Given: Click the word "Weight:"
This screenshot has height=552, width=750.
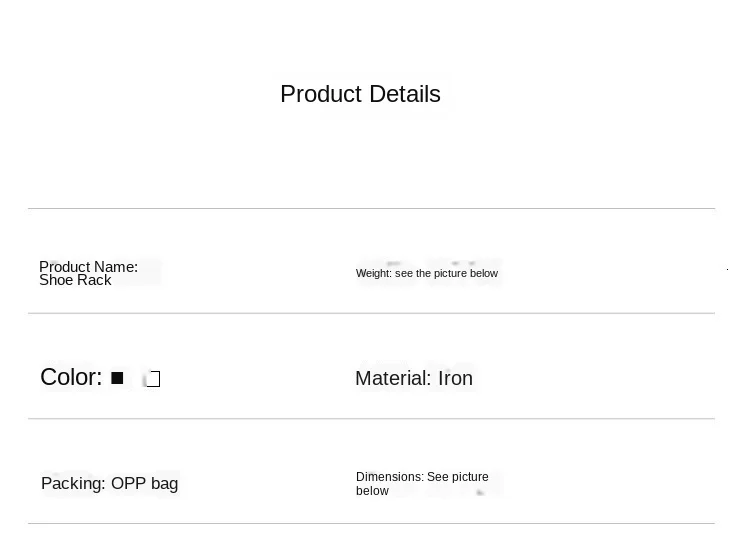Looking at the screenshot, I should pos(374,273).
